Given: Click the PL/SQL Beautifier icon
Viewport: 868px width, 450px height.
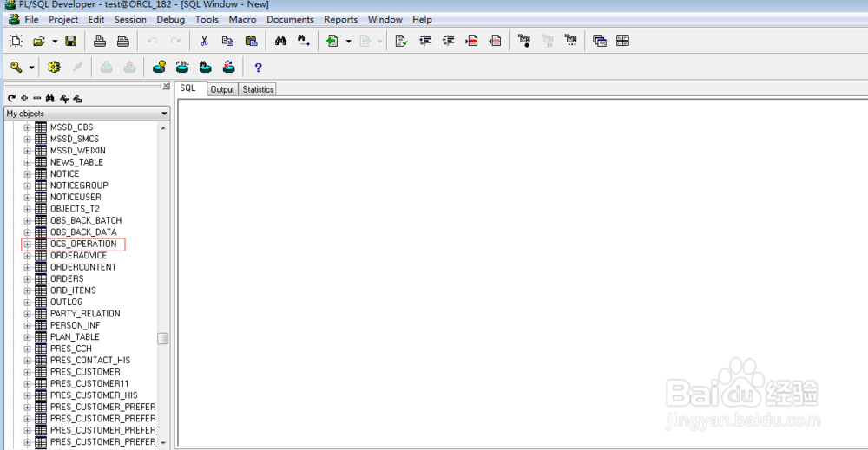Looking at the screenshot, I should [x=401, y=41].
